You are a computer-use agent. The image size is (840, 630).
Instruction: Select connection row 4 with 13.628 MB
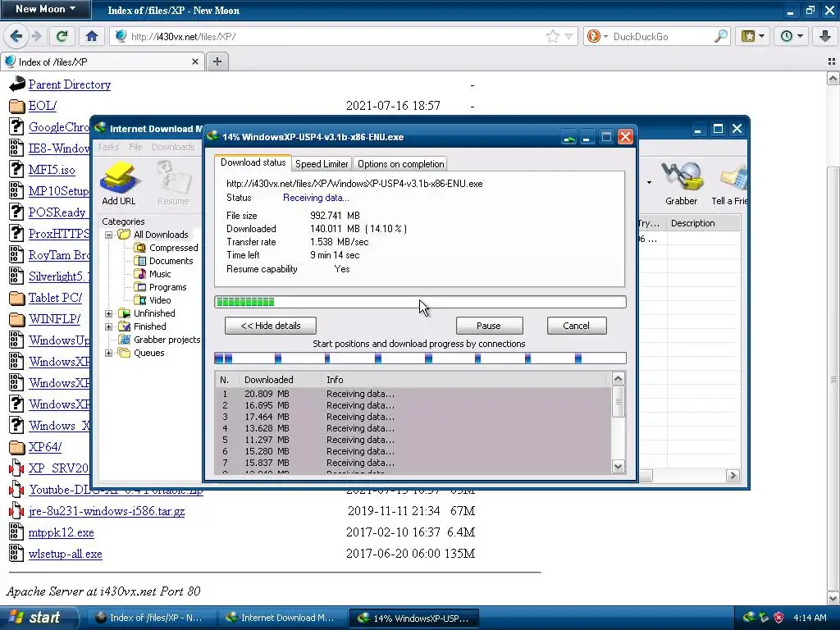pyautogui.click(x=413, y=428)
